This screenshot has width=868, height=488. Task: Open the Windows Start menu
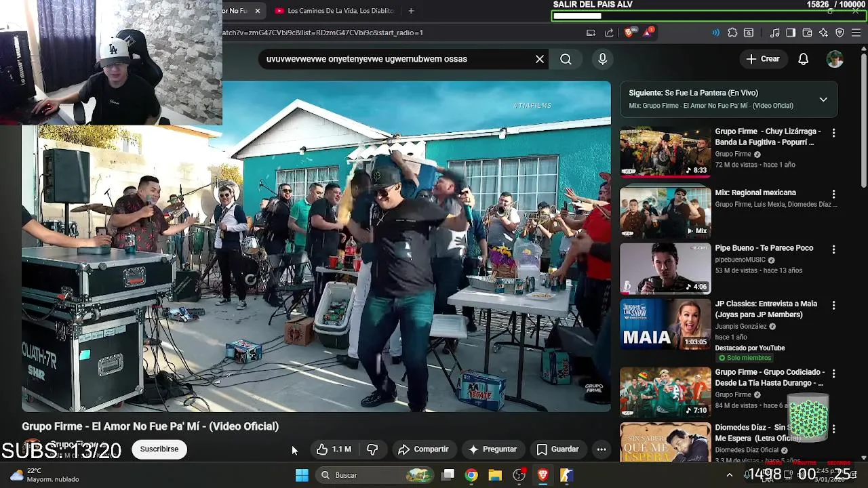tap(302, 475)
